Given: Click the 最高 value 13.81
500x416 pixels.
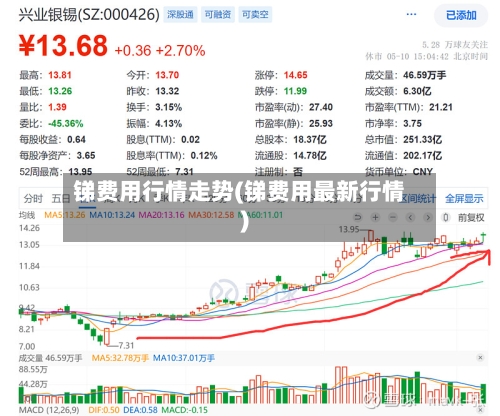Looking at the screenshot, I should (x=60, y=75).
